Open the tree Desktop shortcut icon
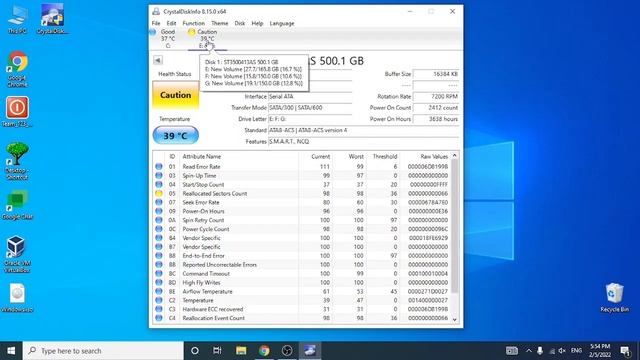Image resolution: width=640 pixels, height=360 pixels. tap(17, 161)
